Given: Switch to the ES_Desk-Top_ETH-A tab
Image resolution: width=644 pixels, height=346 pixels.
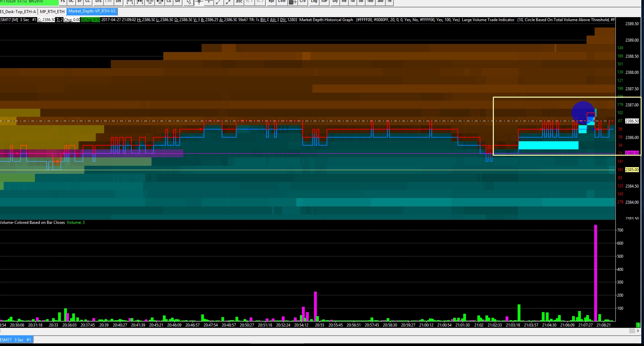Looking at the screenshot, I should (18, 11).
